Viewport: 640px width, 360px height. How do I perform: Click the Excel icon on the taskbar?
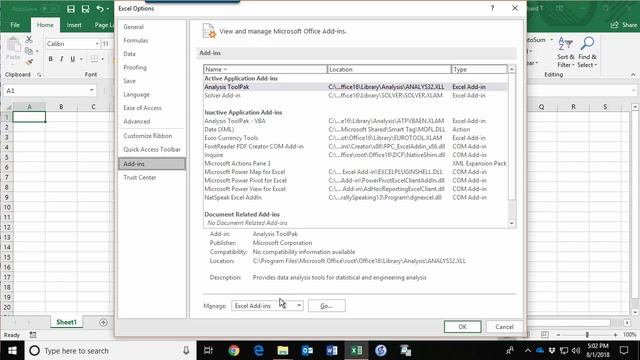[x=356, y=351]
